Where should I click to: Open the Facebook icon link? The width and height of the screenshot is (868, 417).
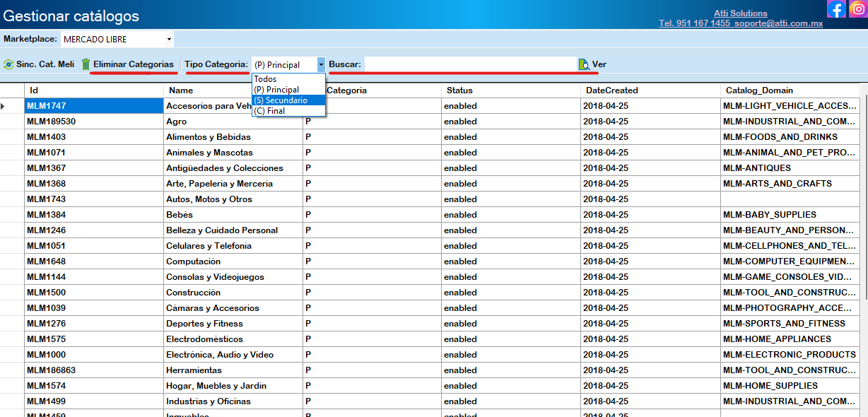pyautogui.click(x=836, y=9)
